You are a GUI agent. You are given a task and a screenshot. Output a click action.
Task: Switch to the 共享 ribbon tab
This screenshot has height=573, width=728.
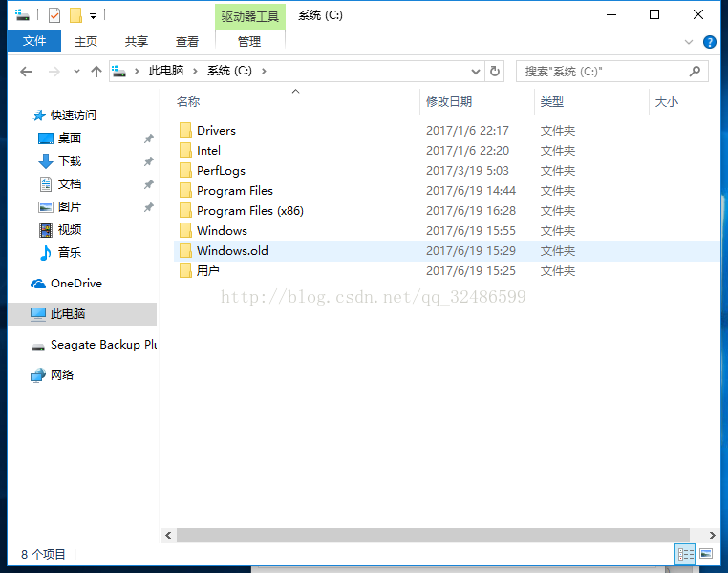136,41
